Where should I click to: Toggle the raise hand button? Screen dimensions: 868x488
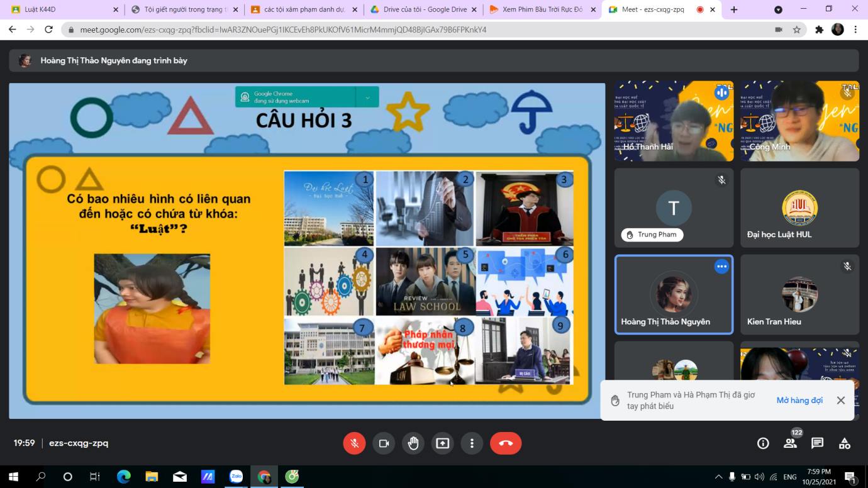pos(413,443)
